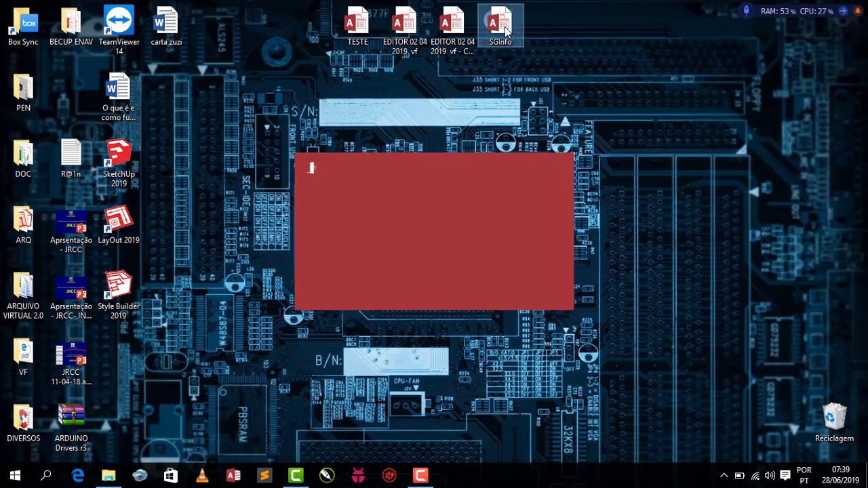Open the Action Center notifications
The width and height of the screenshot is (868, 488).
[x=785, y=476]
